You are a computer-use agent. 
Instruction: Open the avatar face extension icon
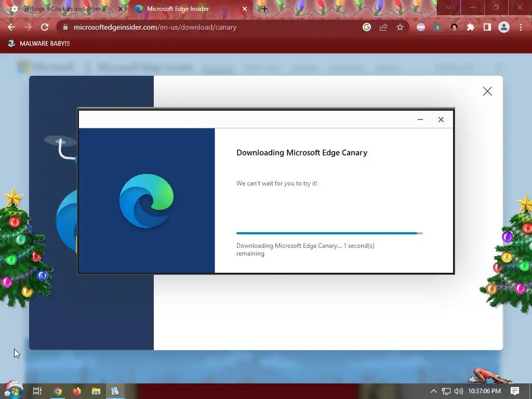[x=454, y=27]
